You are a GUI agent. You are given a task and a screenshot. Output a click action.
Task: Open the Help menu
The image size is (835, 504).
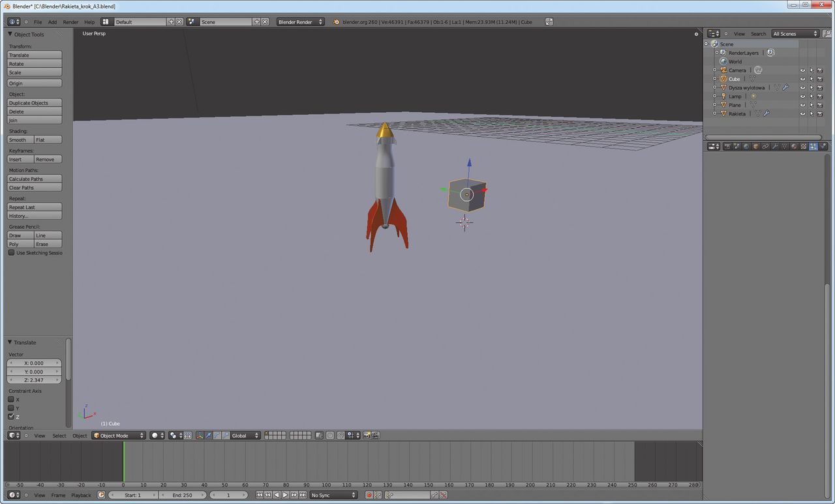[89, 22]
